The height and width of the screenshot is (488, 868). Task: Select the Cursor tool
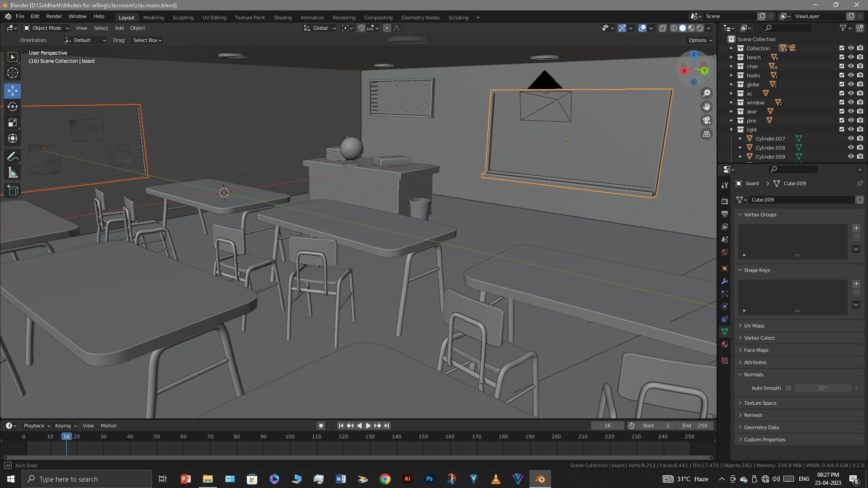click(x=13, y=73)
